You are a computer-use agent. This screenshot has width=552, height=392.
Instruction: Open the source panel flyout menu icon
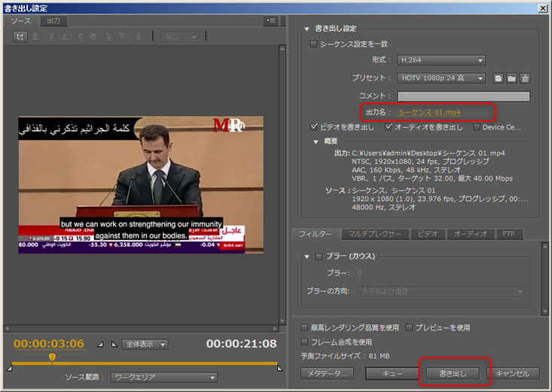point(270,21)
